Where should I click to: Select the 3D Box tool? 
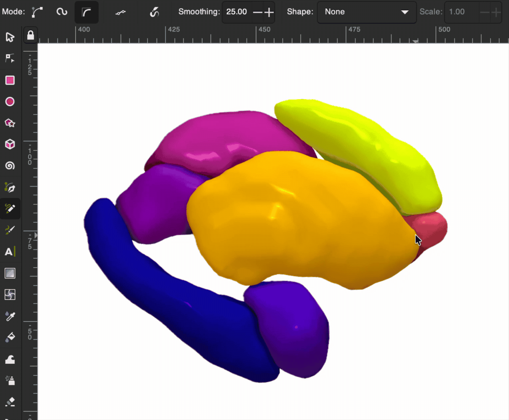tap(10, 144)
